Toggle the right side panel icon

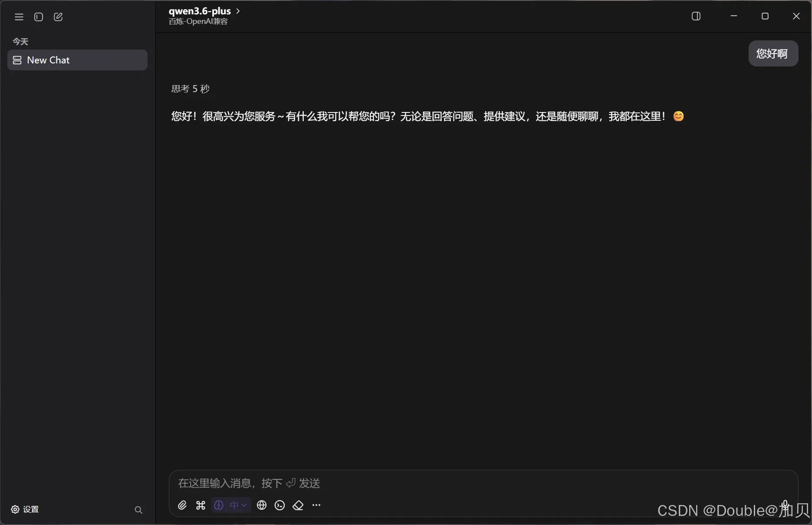(696, 16)
